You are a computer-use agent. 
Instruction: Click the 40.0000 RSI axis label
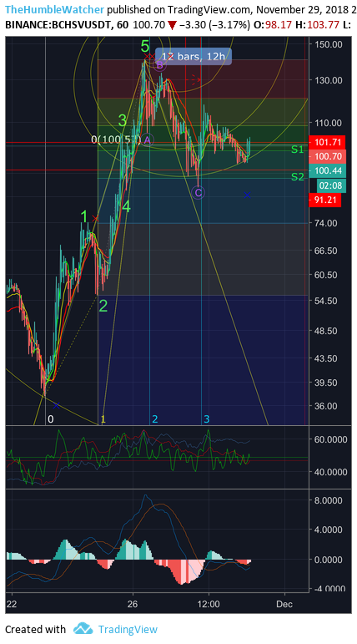point(330,472)
